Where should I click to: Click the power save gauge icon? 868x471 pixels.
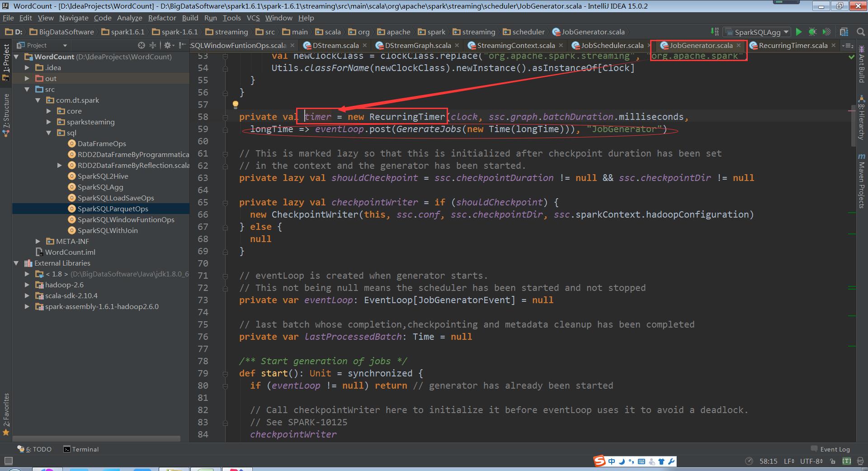tap(749, 461)
